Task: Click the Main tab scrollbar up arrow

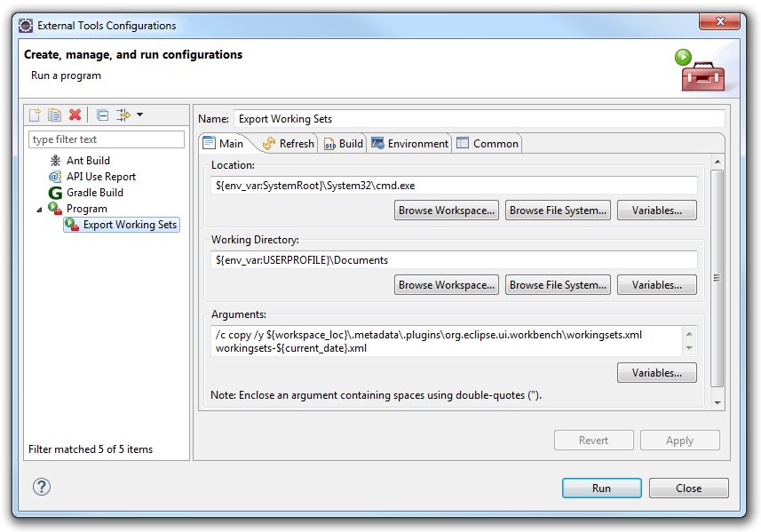Action: (717, 162)
